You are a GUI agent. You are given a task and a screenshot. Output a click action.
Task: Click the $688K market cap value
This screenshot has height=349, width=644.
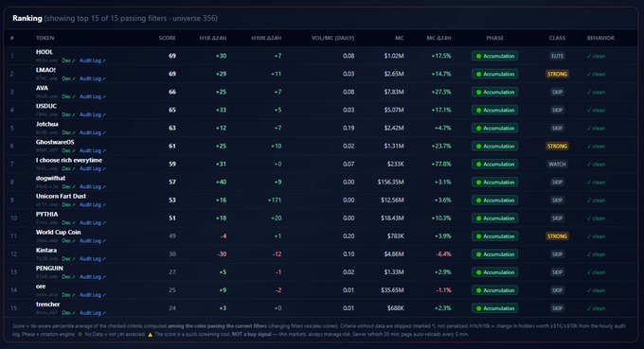point(396,309)
